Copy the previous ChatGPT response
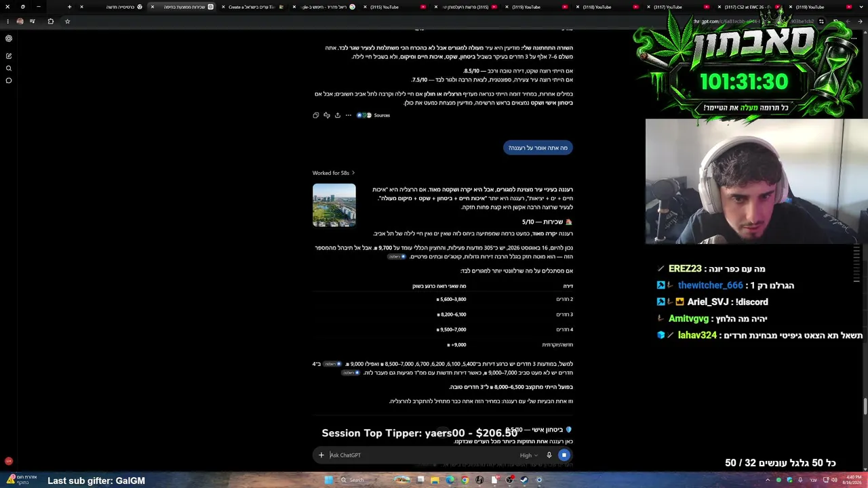Screen dimensions: 868x488 [316, 115]
